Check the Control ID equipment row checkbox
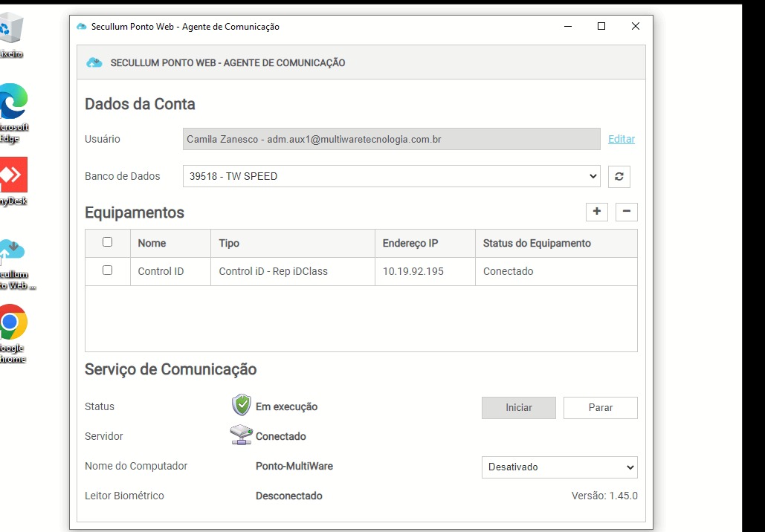 click(x=107, y=270)
